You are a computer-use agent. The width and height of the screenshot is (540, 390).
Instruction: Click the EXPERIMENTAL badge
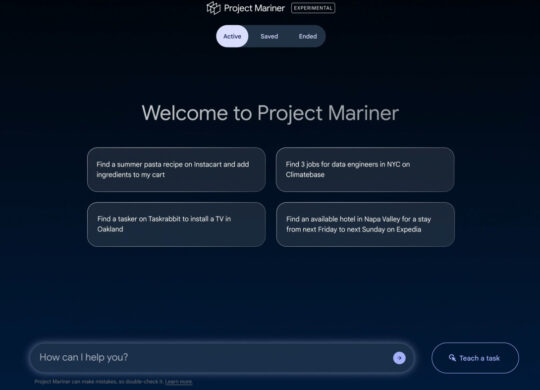pos(313,8)
